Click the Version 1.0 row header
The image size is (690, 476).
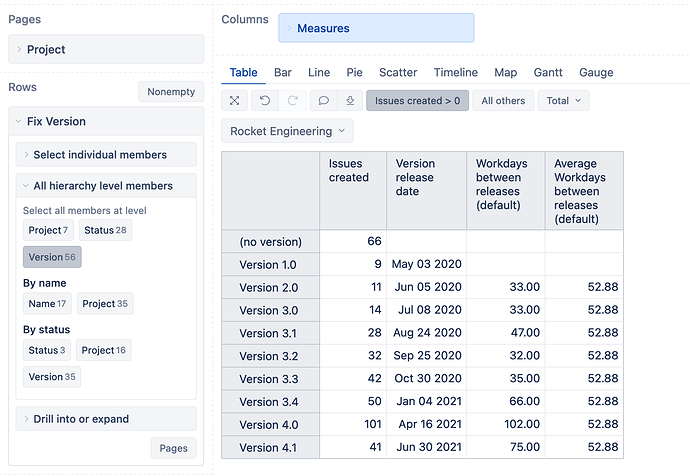point(271,264)
